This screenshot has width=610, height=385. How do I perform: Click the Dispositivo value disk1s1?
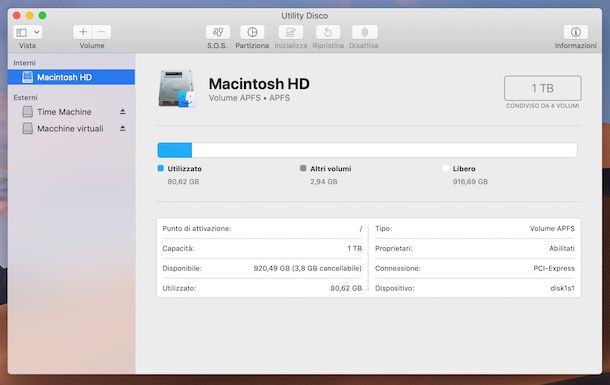pos(563,289)
